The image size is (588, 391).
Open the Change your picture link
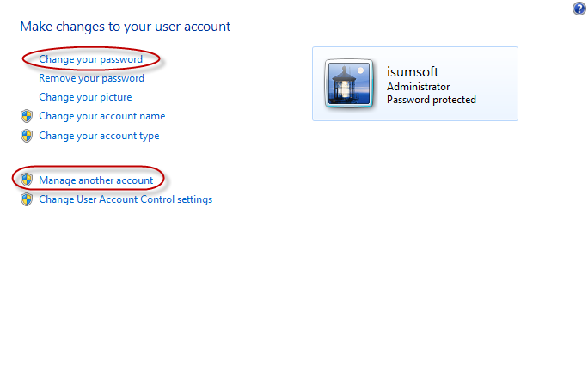coord(85,97)
